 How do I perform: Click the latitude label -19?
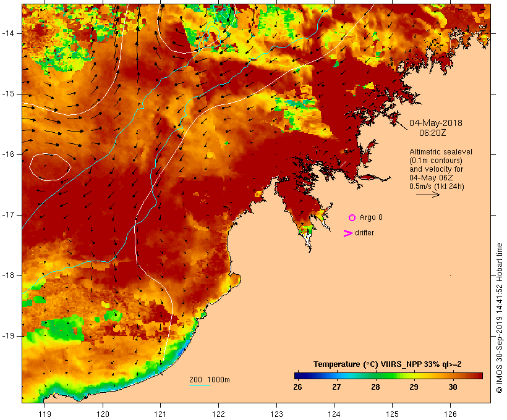[x=7, y=336]
